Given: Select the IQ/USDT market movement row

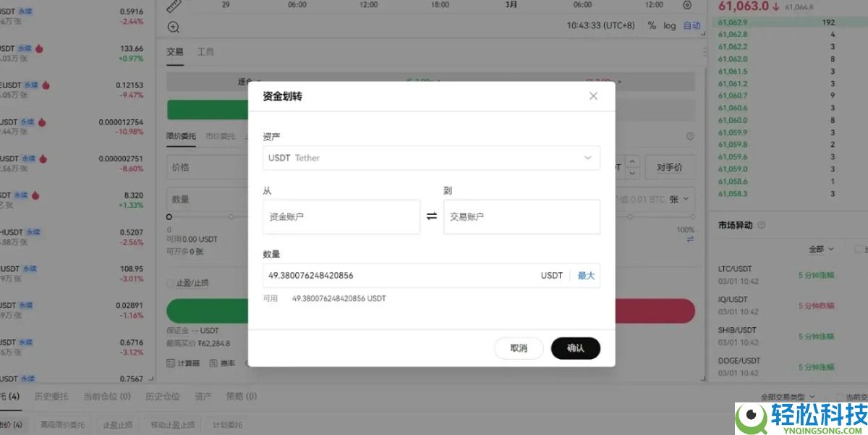Looking at the screenshot, I should click(788, 305).
